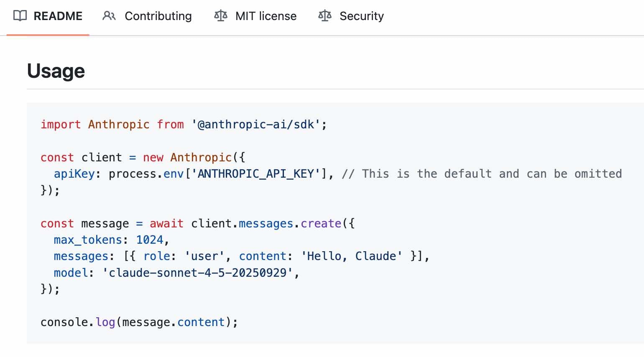Click the 'ANTHROPIC_API_KEY' string in code
Image resolution: width=644 pixels, height=357 pixels.
pos(256,174)
